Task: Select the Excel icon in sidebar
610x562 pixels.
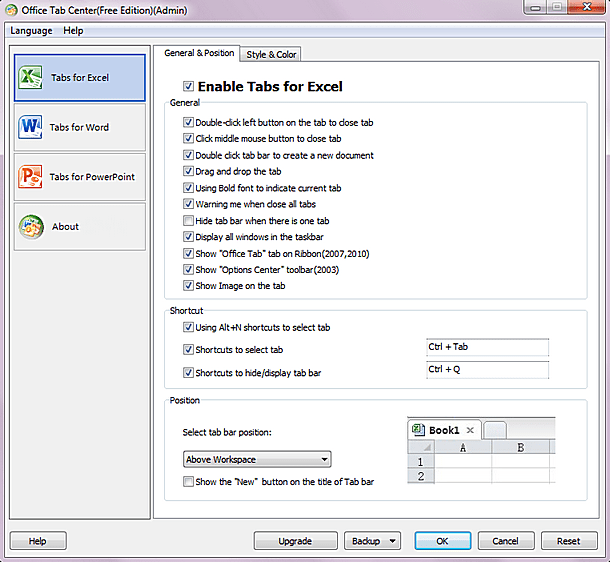Action: (x=30, y=77)
